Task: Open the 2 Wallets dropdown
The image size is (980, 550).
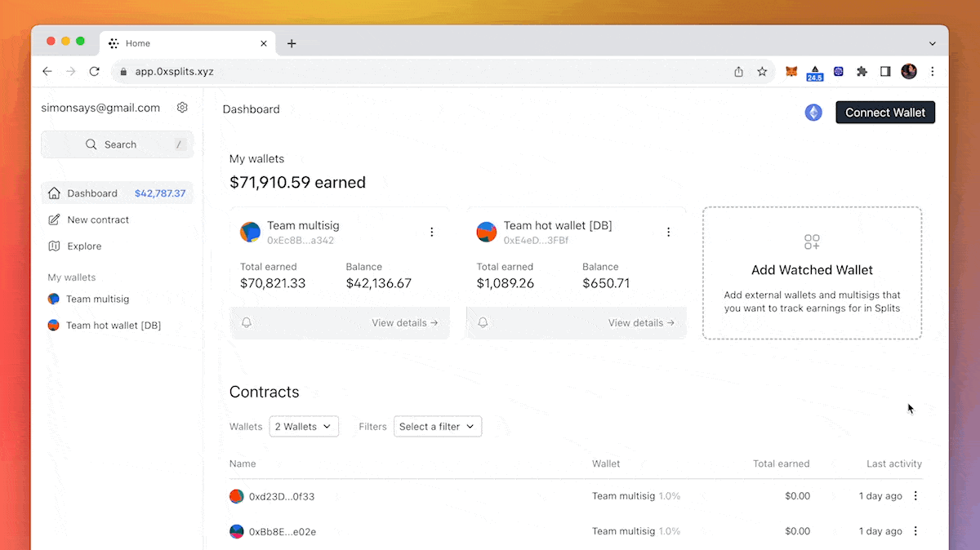Action: click(304, 426)
